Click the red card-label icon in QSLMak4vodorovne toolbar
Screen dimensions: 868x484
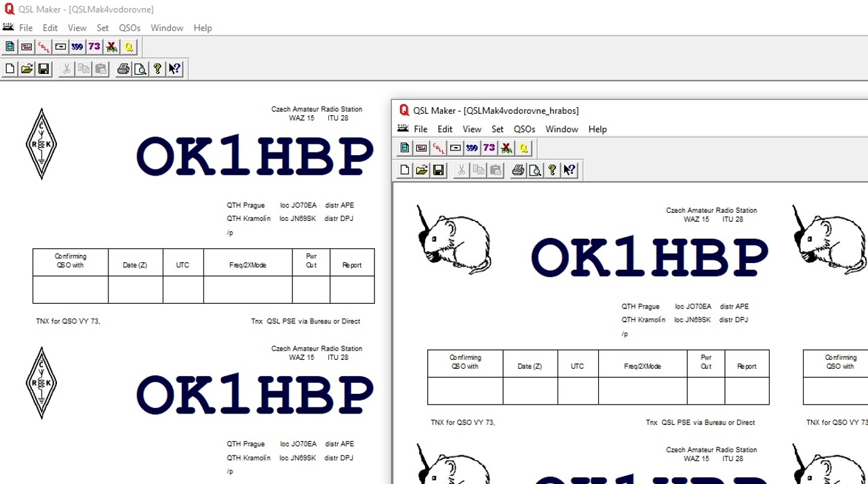point(26,47)
